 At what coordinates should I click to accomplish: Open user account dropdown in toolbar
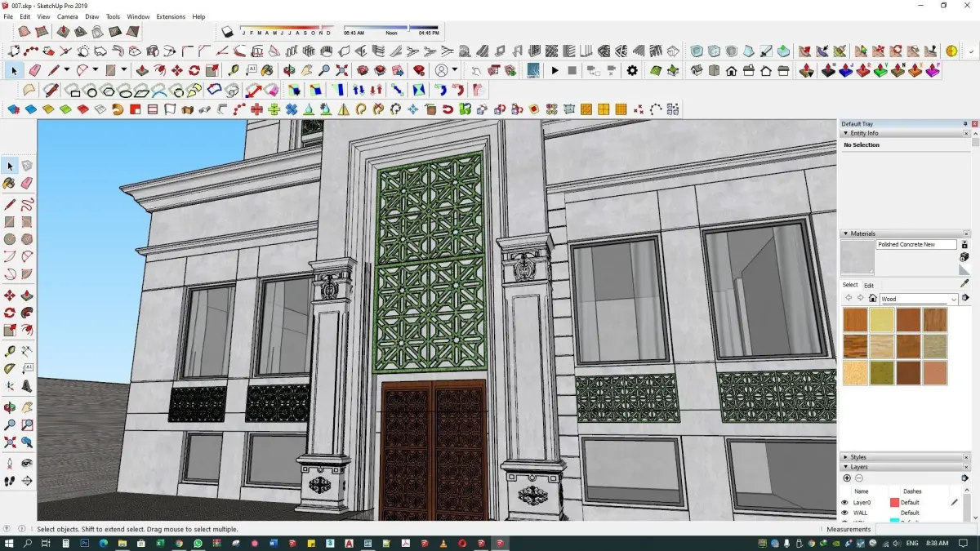(x=455, y=70)
